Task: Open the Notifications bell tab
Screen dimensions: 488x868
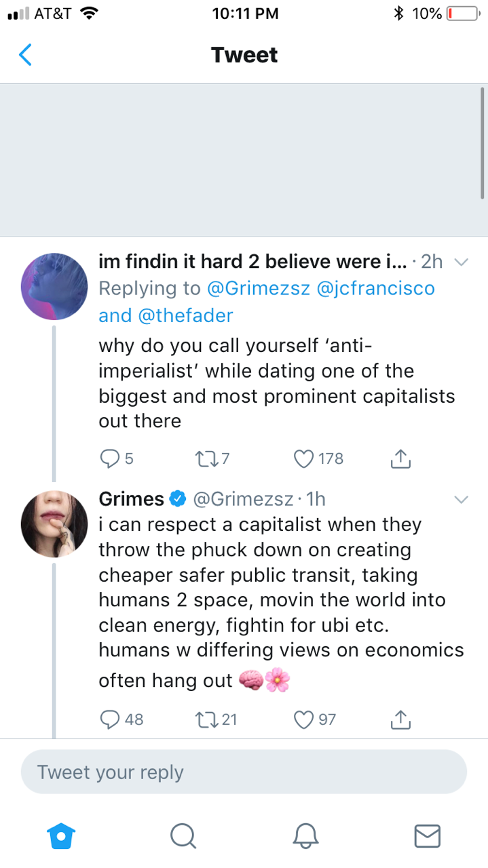Action: [305, 835]
